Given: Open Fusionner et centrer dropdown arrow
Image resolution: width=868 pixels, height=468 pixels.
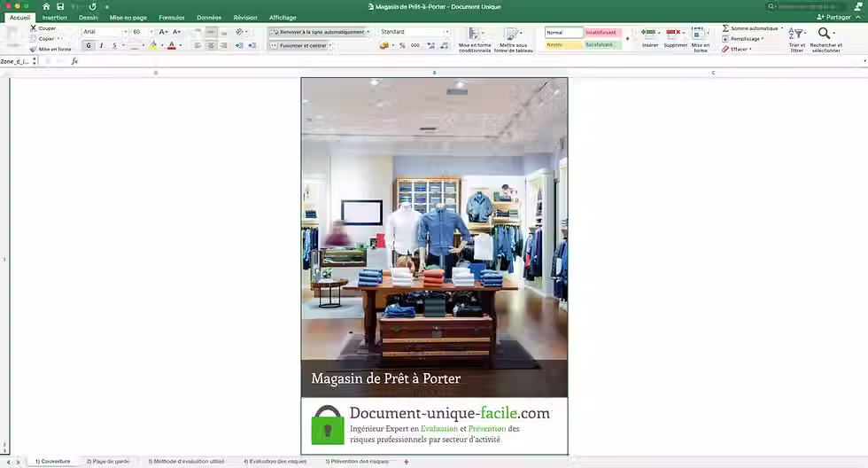Looking at the screenshot, I should click(330, 45).
